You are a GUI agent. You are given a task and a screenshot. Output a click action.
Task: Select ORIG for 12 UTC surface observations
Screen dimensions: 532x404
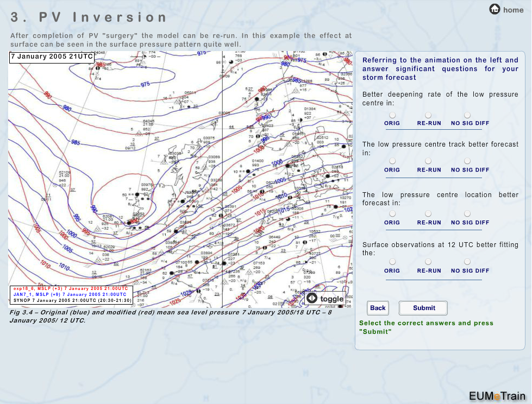coord(392,262)
